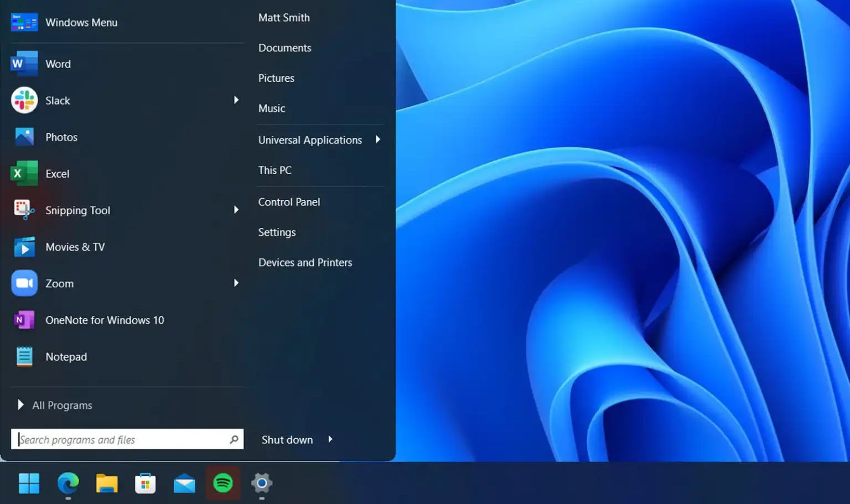
Task: Open File Explorer from the taskbar
Action: (107, 483)
